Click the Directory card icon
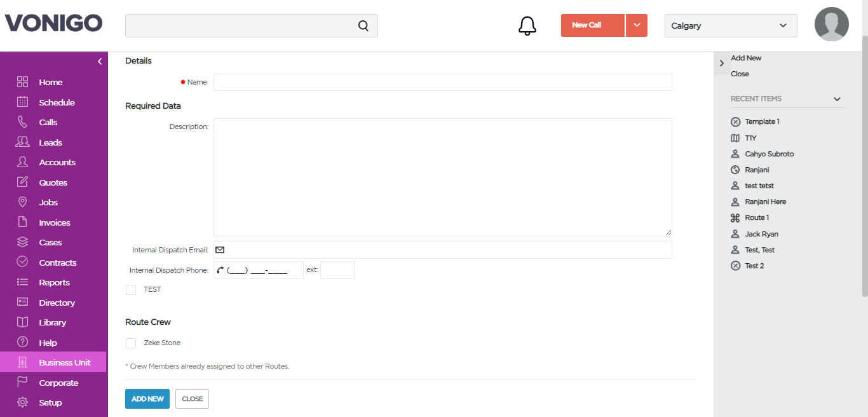868x417 pixels. [22, 302]
